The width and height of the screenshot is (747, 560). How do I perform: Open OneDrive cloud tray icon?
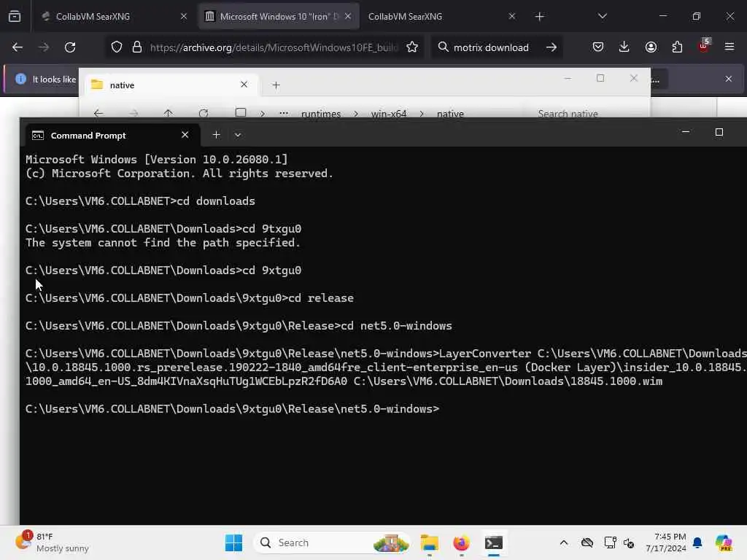tap(587, 542)
